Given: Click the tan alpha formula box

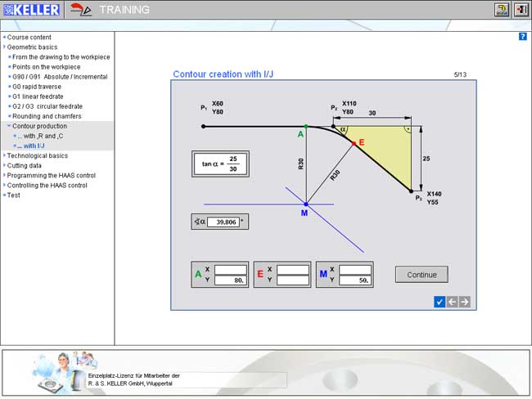Looking at the screenshot, I should (220, 164).
